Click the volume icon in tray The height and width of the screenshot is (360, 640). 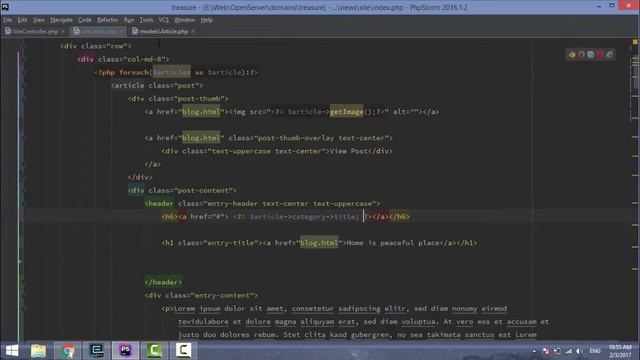tap(579, 351)
